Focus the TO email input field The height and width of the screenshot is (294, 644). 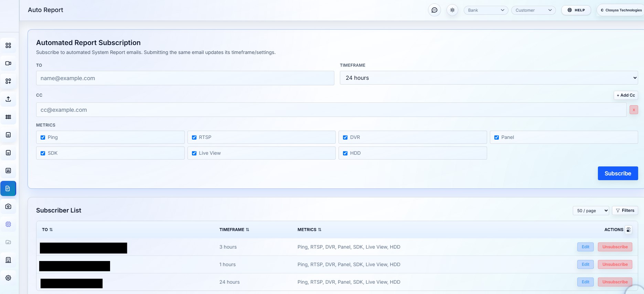tap(185, 78)
